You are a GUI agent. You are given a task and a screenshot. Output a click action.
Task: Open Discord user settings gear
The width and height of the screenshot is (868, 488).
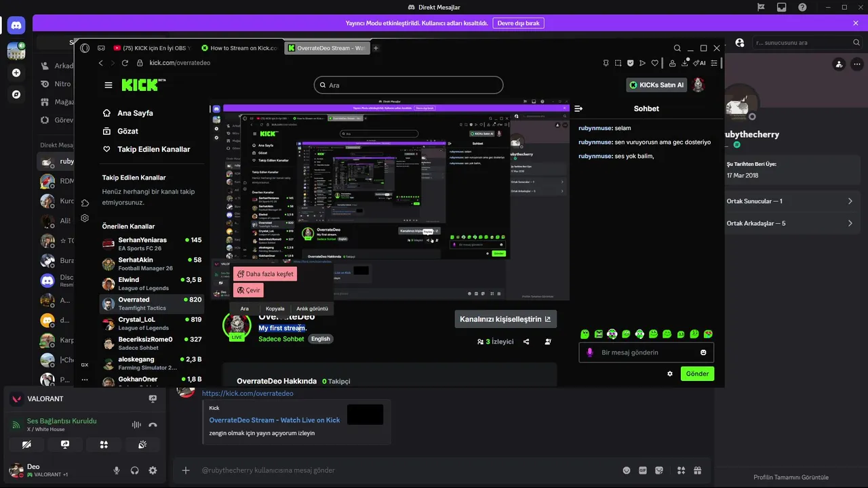coord(153,470)
